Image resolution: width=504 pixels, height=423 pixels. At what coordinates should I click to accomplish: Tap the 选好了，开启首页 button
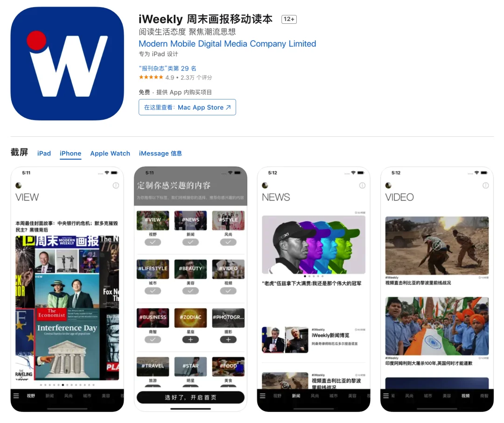[x=190, y=398]
